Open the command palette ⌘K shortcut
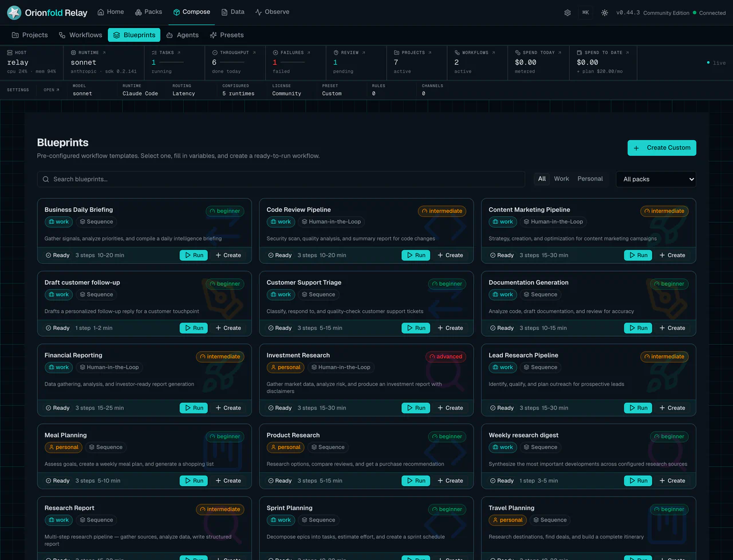Screen dimensions: 733x560 coord(585,13)
